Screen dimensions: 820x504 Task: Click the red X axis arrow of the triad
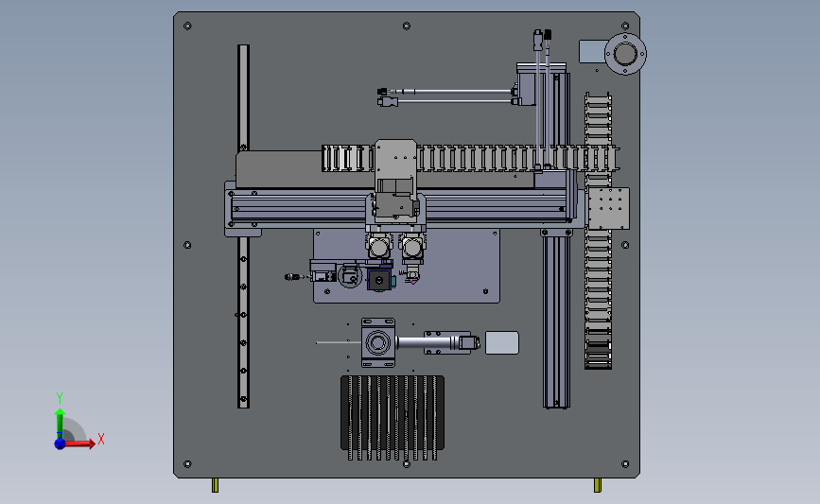tap(81, 443)
